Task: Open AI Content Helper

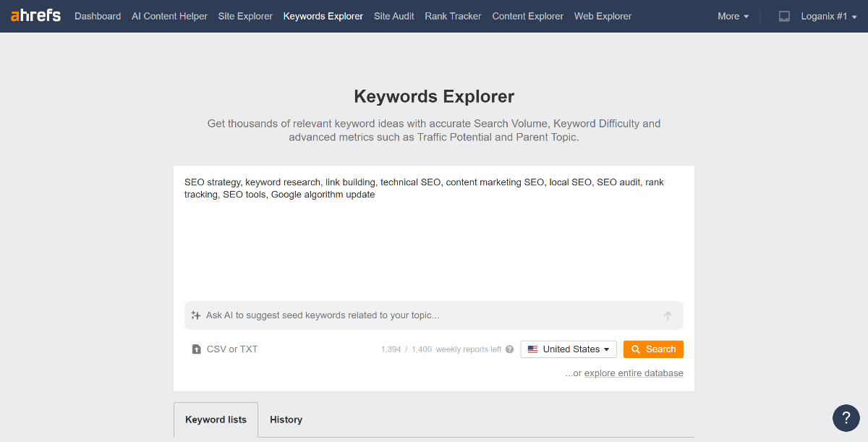Action: tap(169, 16)
